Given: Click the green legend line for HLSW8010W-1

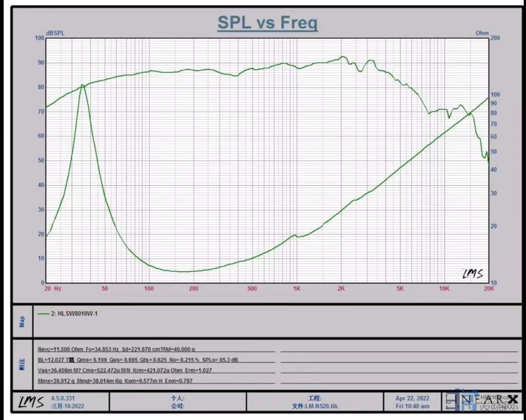Looking at the screenshot, I should [43, 314].
